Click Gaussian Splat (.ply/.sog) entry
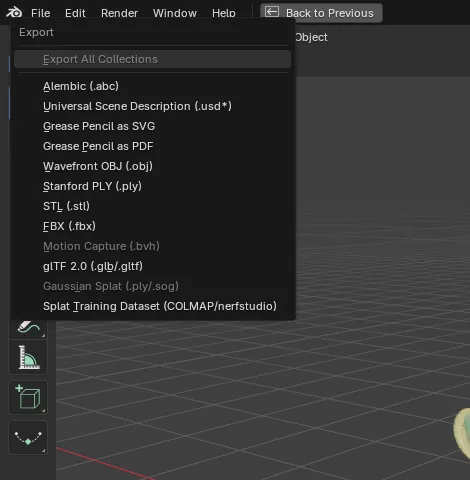470x480 pixels. pos(152,286)
